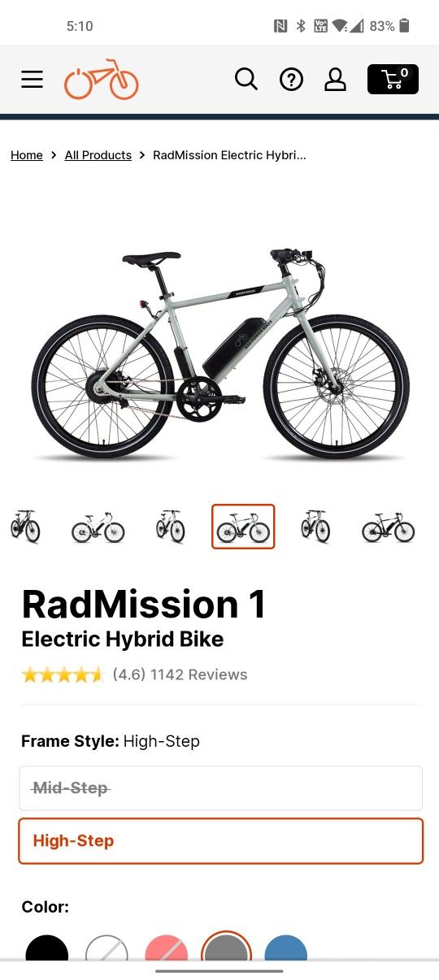The height and width of the screenshot is (980, 439).
Task: Select the Mid-Step frame style
Action: (x=220, y=788)
